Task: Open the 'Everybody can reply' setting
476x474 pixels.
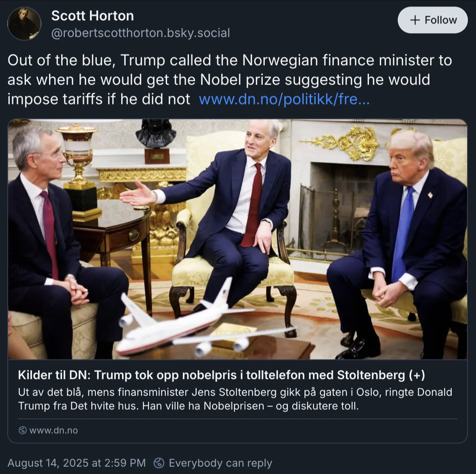Action: 220,463
